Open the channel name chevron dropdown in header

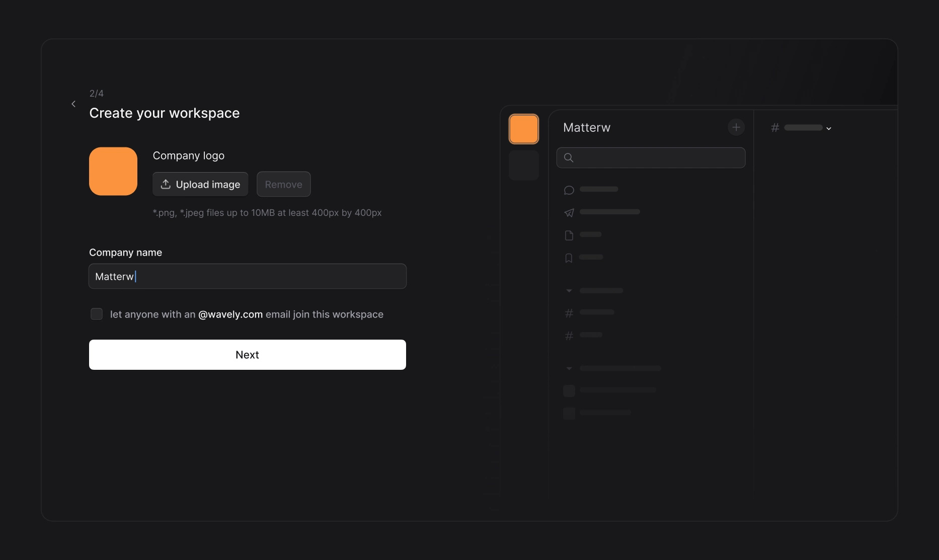pos(828,128)
